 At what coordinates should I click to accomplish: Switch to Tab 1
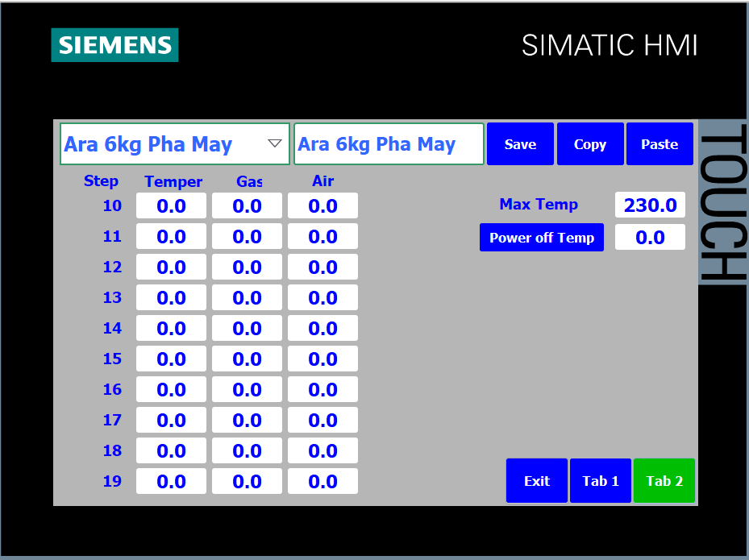click(x=601, y=481)
